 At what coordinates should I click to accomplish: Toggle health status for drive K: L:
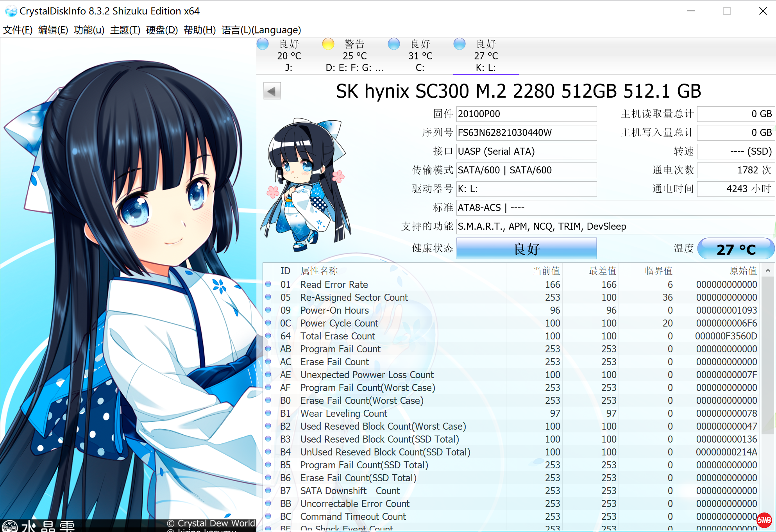(x=460, y=44)
